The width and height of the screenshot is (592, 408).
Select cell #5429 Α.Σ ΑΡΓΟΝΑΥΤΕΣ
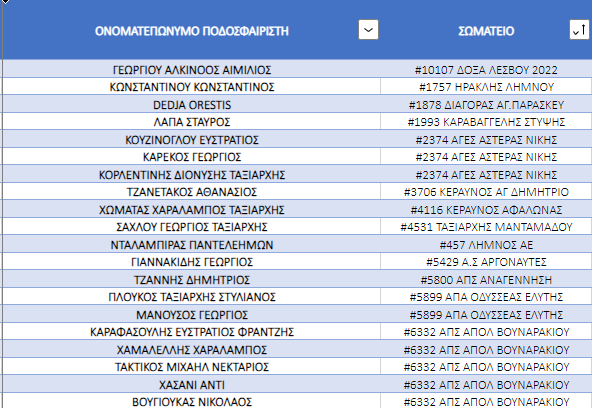coord(486,262)
